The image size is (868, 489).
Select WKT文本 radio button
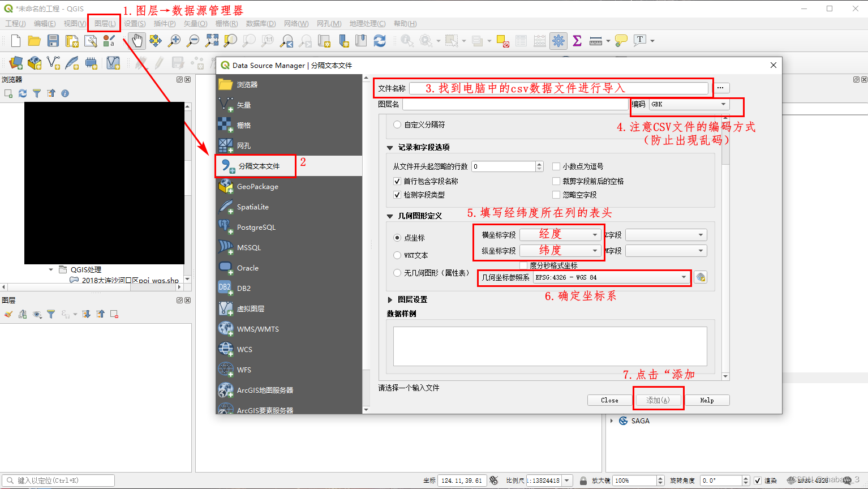click(397, 255)
